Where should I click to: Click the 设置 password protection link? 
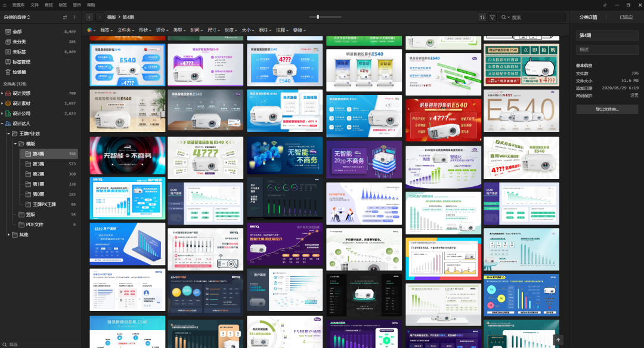(634, 95)
